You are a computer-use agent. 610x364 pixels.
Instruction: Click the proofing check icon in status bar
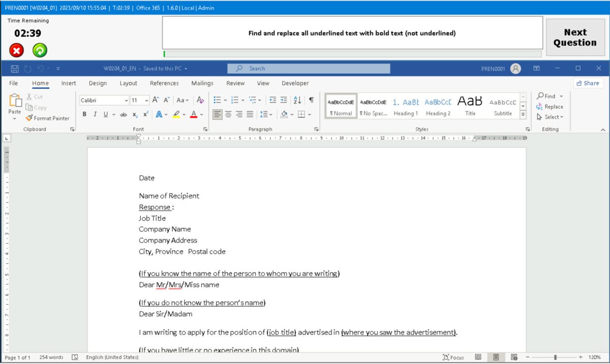[x=75, y=357]
